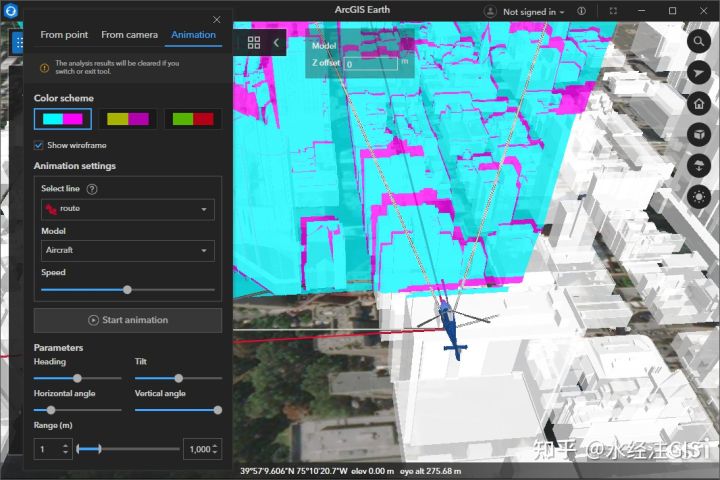The image size is (720, 480).
Task: Close the viewshed analysis panel
Action: (x=217, y=19)
